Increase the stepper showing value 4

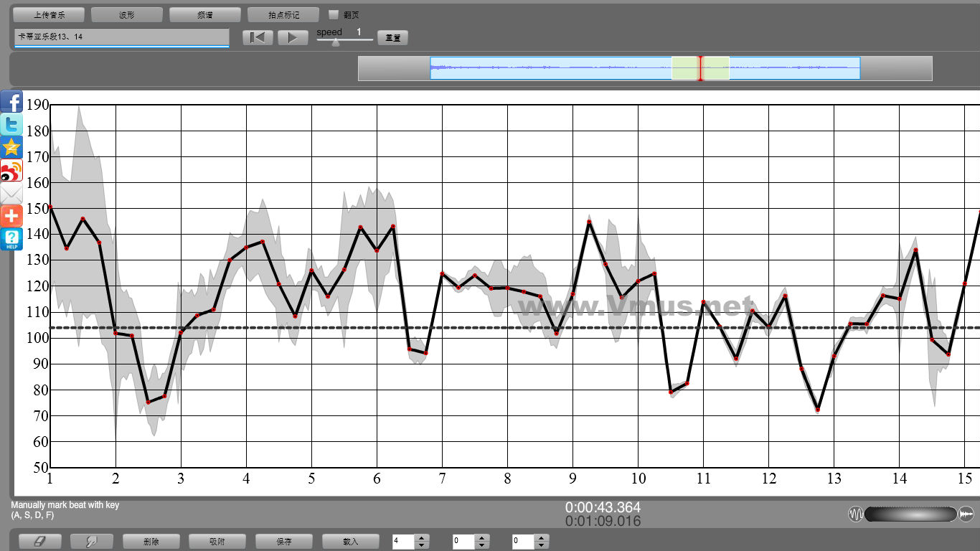[422, 538]
